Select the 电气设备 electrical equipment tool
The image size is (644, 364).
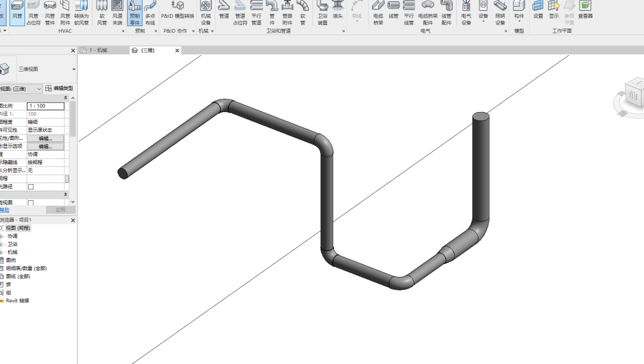click(466, 13)
